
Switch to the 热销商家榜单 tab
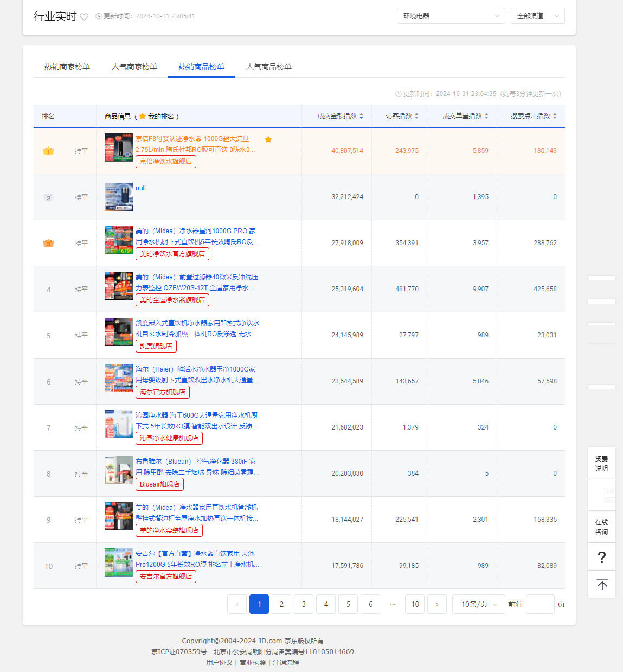pos(67,67)
